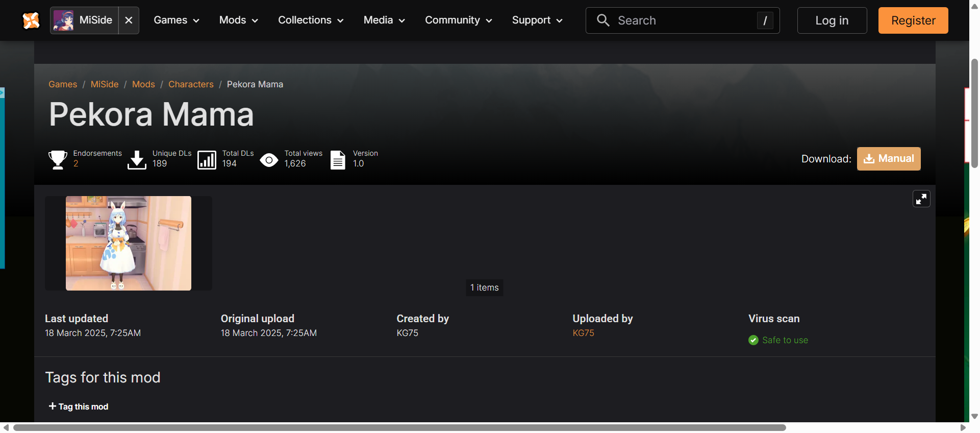
Task: Click the search magnifier icon
Action: pos(603,20)
